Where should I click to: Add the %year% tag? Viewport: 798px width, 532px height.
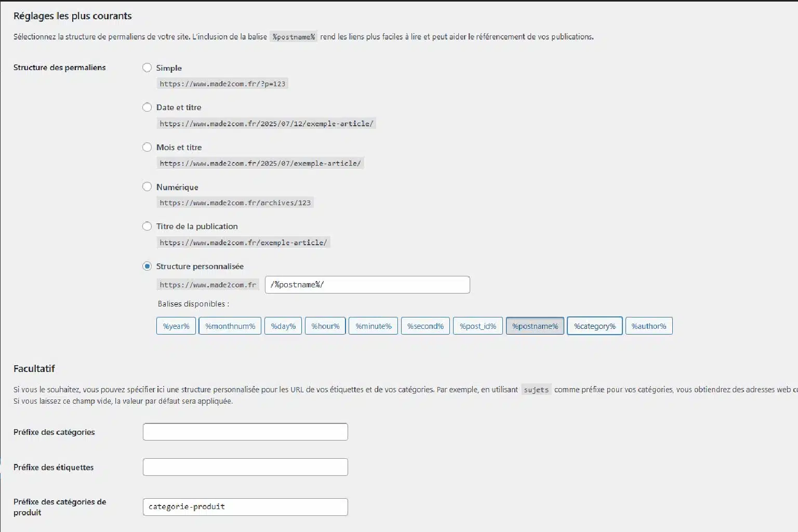176,326
